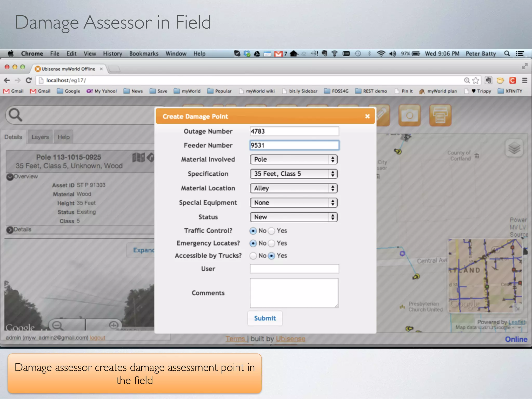Open the Material Location dropdown
This screenshot has width=532, height=399.
click(294, 188)
